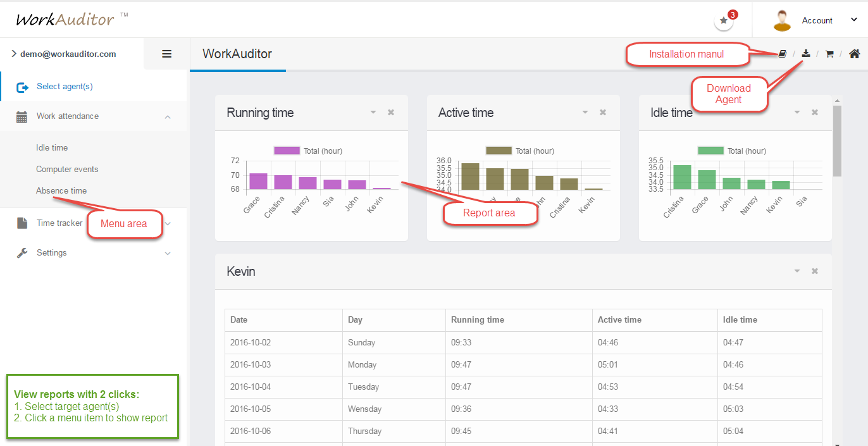
Task: Click the download agent icon
Action: [x=806, y=54]
